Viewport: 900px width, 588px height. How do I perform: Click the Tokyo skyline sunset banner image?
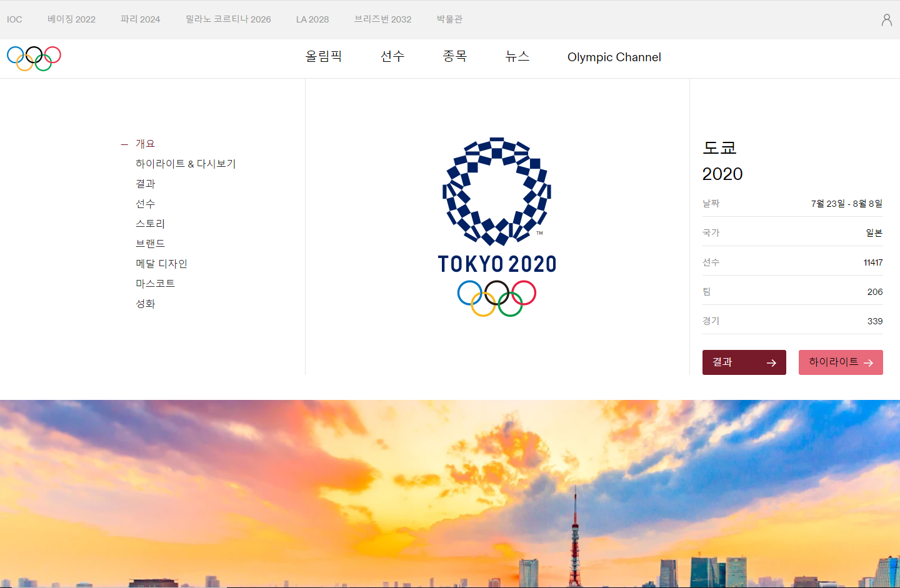click(x=450, y=494)
